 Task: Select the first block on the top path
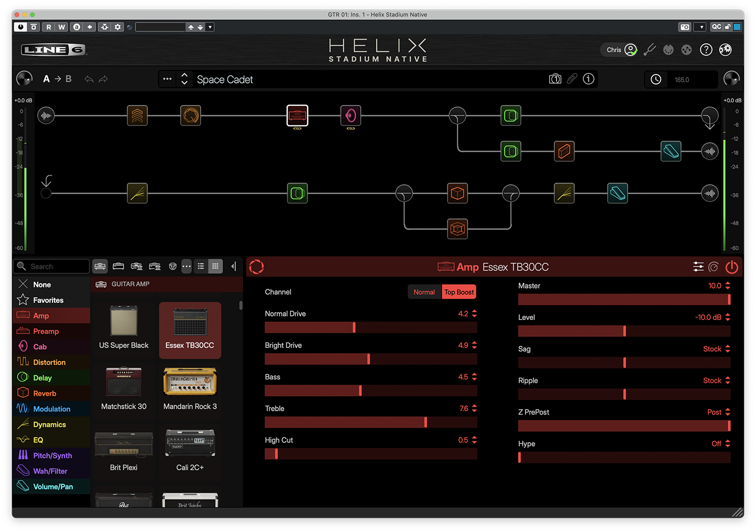(x=137, y=115)
